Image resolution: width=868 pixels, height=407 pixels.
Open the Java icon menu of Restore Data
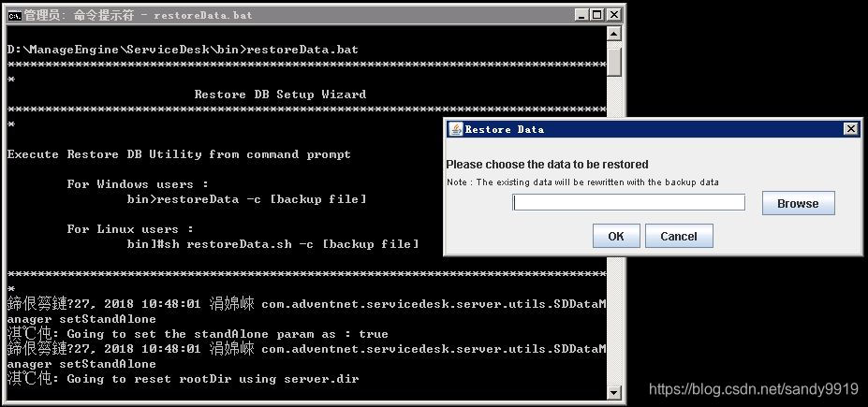coord(455,129)
